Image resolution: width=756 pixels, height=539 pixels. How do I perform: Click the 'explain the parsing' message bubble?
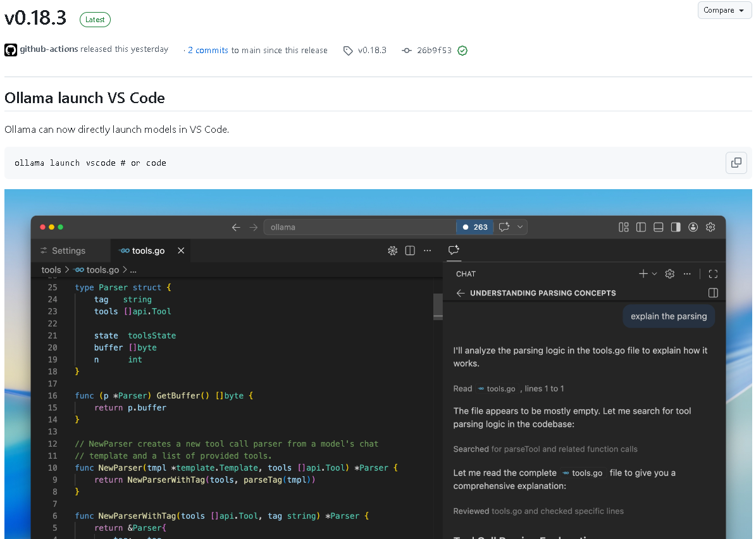tap(669, 316)
